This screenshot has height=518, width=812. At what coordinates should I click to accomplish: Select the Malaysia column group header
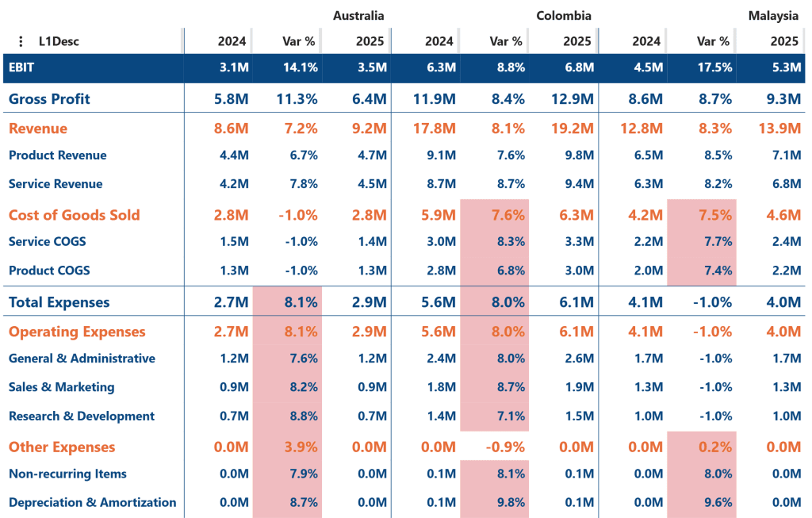point(773,16)
